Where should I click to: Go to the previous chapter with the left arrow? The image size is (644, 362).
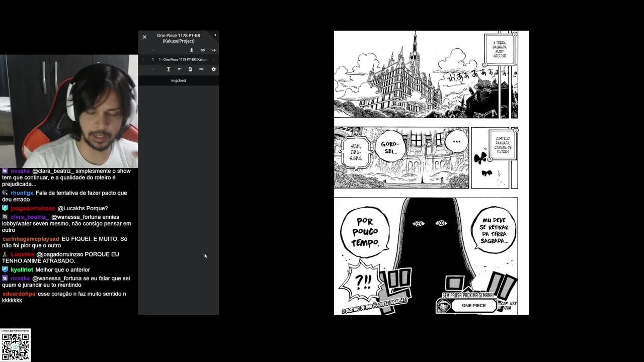[x=143, y=60]
